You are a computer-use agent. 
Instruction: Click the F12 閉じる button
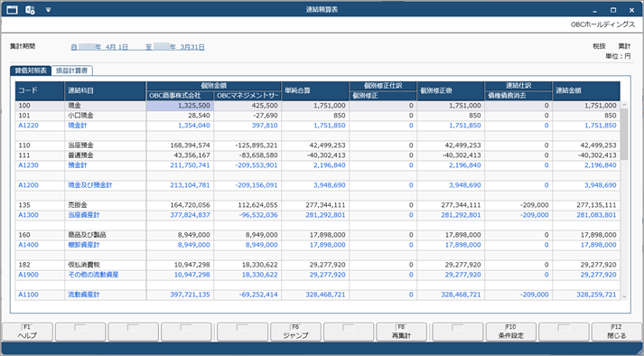[617, 332]
